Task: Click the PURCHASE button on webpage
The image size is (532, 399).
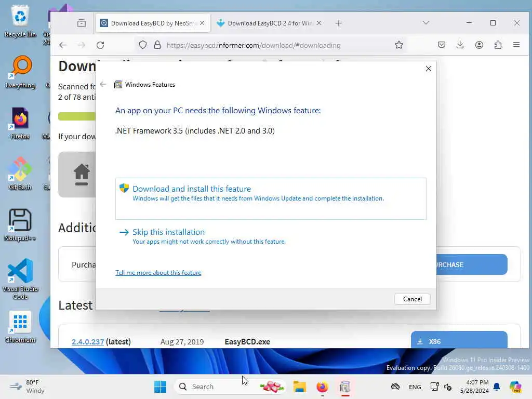Action: point(472,264)
